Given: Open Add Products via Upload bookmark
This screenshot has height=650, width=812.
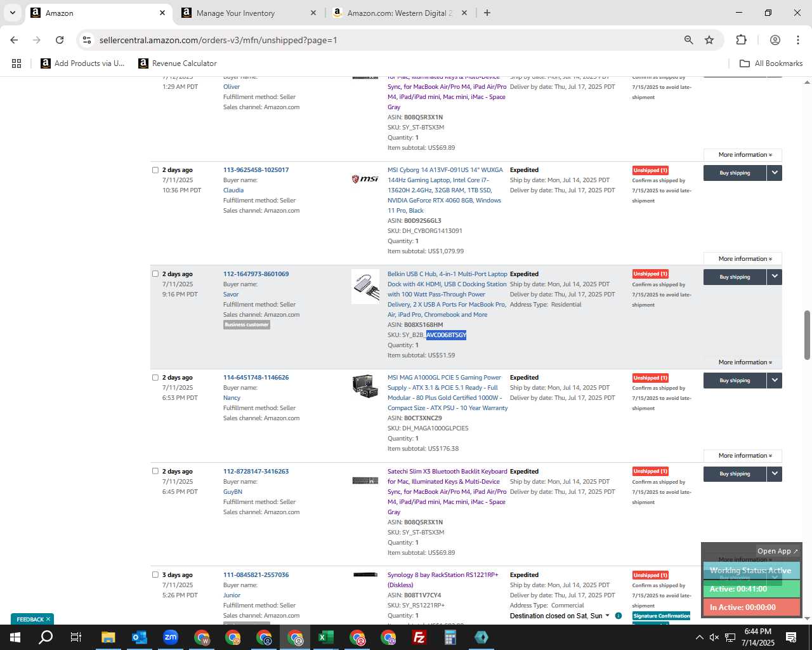Looking at the screenshot, I should coord(82,63).
